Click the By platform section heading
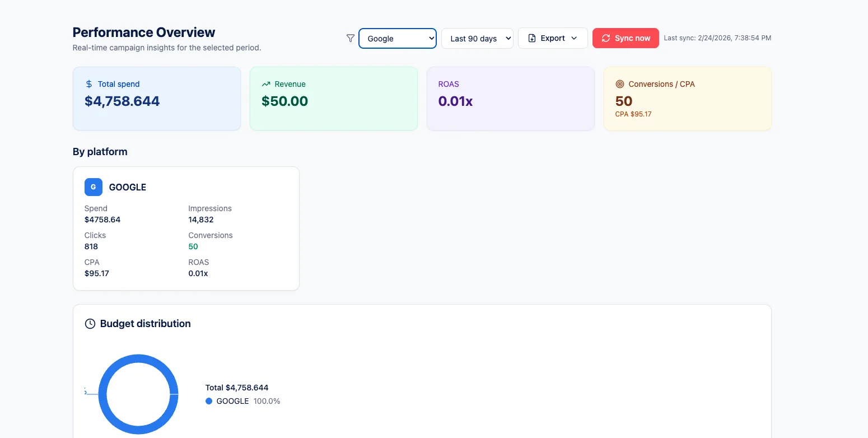 [100, 152]
